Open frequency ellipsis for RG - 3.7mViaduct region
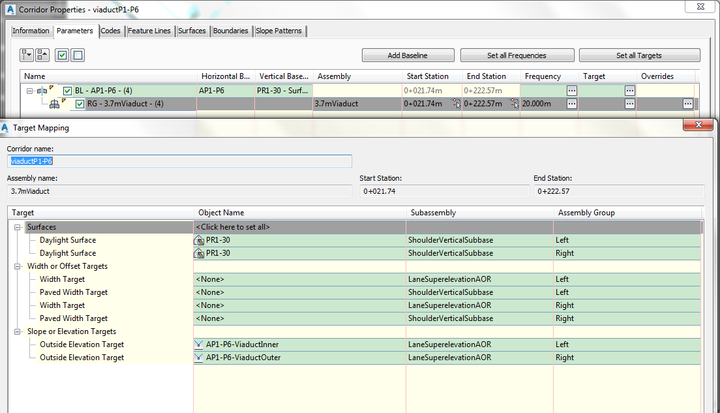This screenshot has height=413, width=720. point(572,104)
